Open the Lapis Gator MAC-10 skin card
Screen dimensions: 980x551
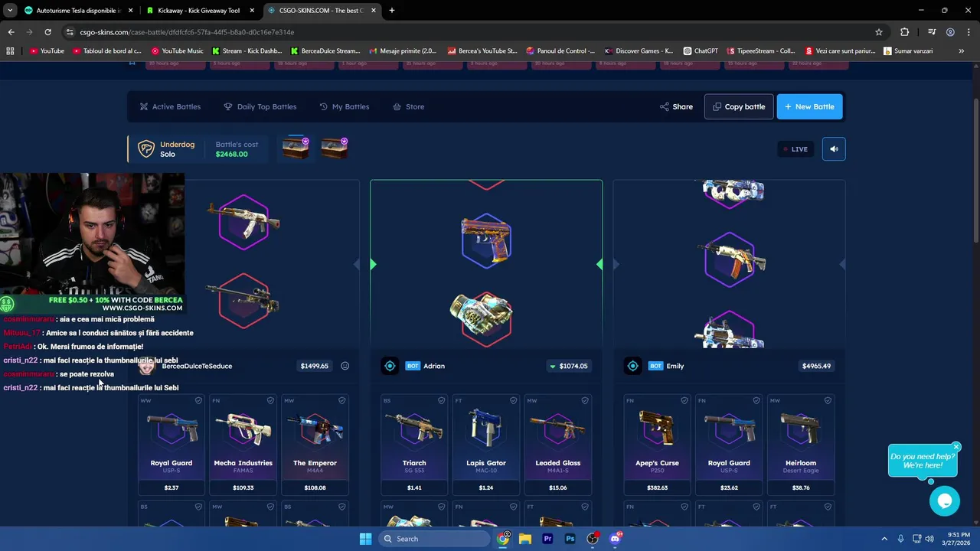[x=486, y=444]
